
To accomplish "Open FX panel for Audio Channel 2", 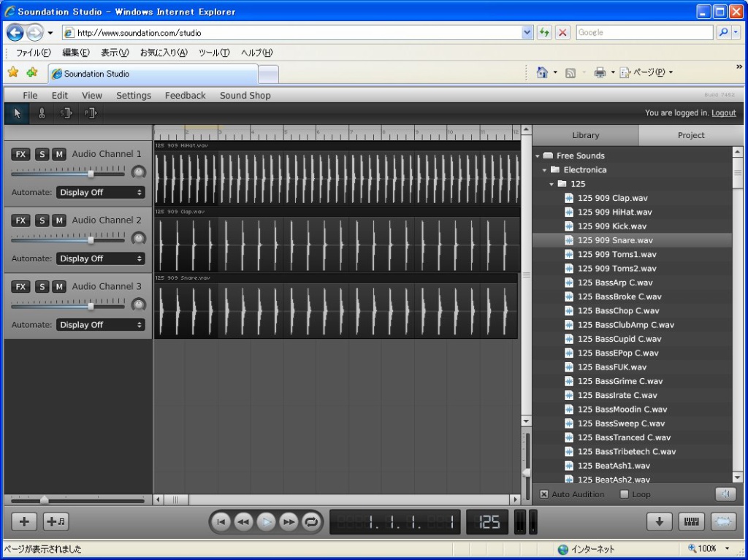I will pyautogui.click(x=20, y=220).
